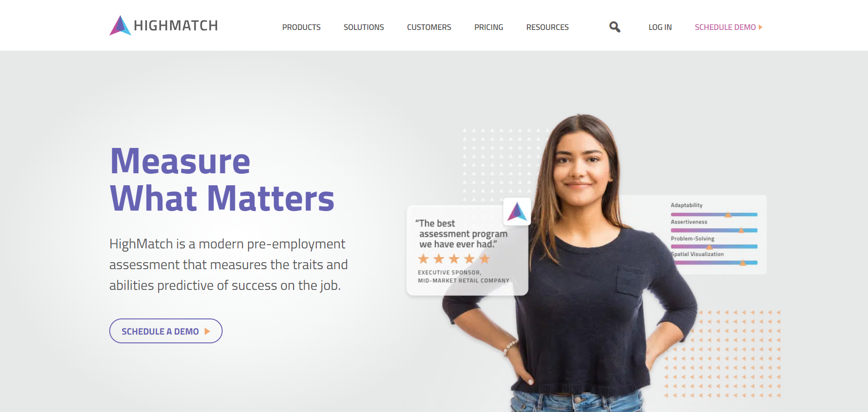The height and width of the screenshot is (412, 868).
Task: Open the search magnifying glass
Action: pos(614,27)
